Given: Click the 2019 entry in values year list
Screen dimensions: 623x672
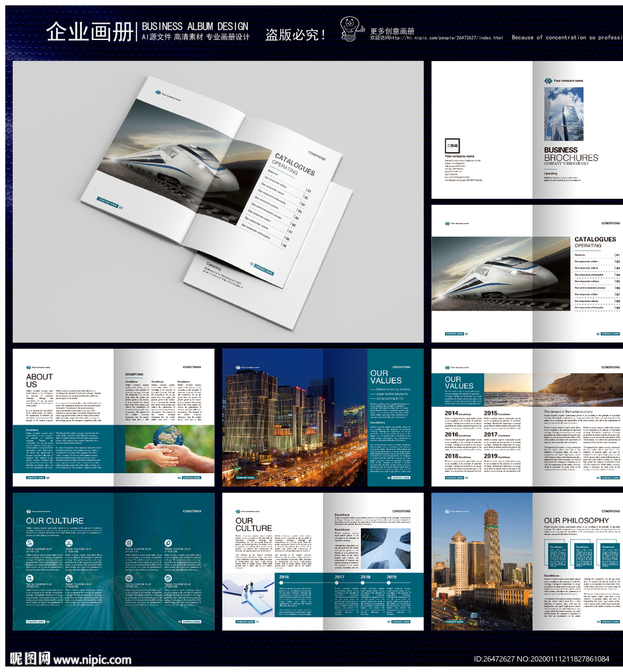Looking at the screenshot, I should point(497,456).
